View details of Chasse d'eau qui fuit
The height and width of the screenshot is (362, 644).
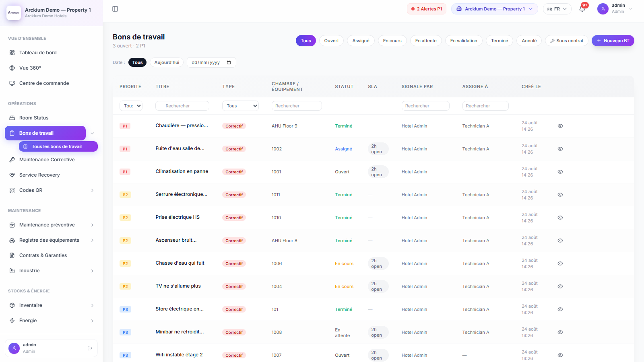560,263
